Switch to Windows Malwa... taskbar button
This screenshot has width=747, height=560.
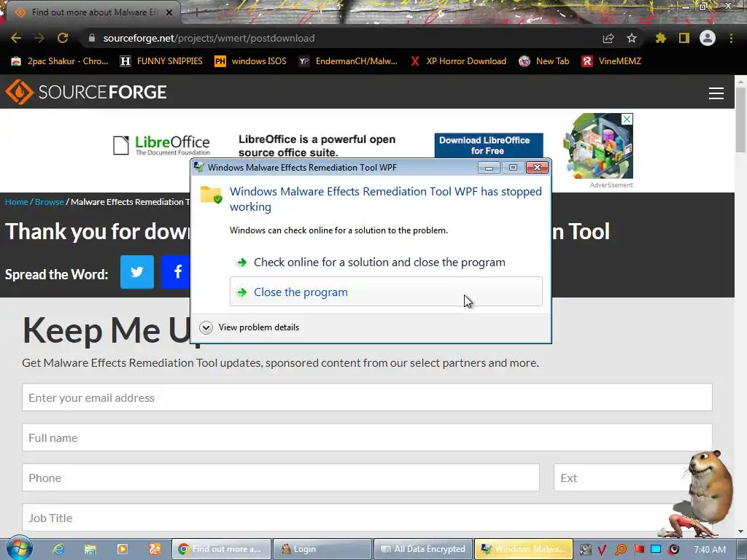tap(524, 549)
